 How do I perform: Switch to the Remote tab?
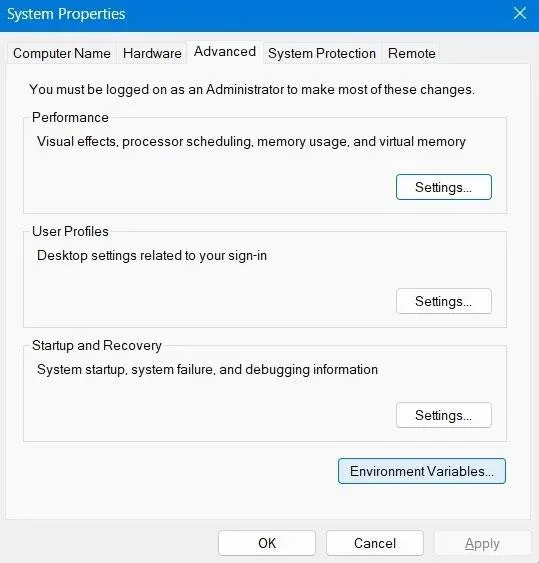412,53
